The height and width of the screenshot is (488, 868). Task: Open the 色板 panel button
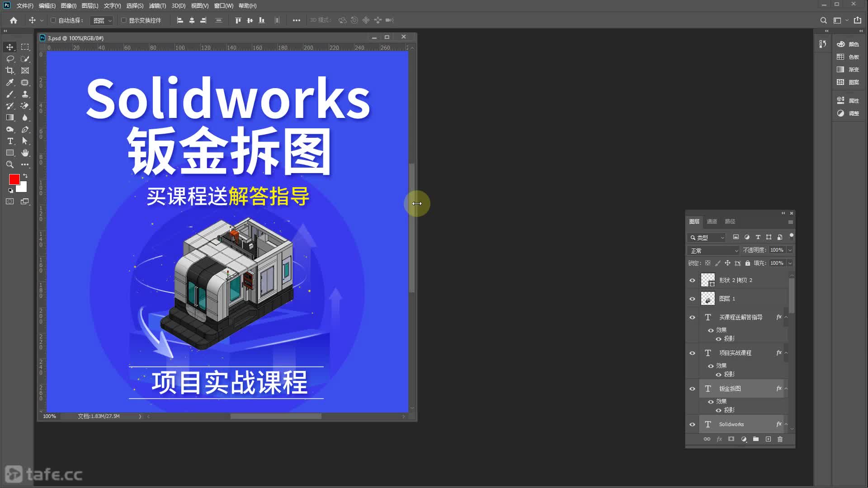(848, 57)
